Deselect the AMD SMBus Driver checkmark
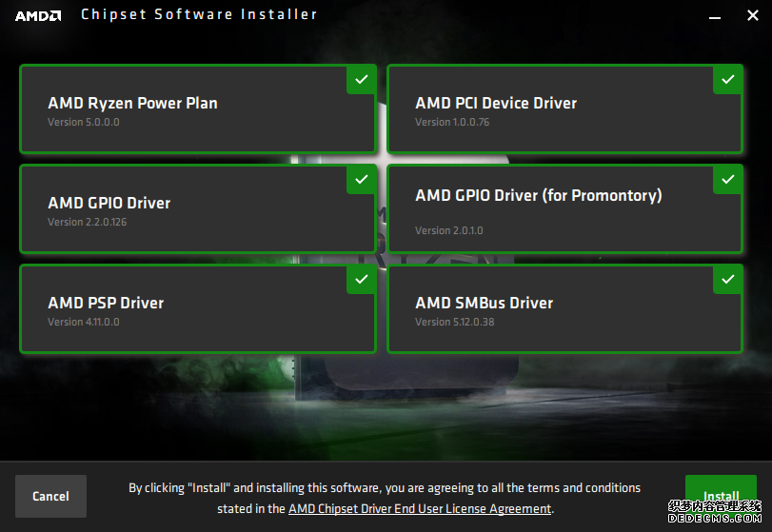The image size is (772, 532). pyautogui.click(x=727, y=280)
